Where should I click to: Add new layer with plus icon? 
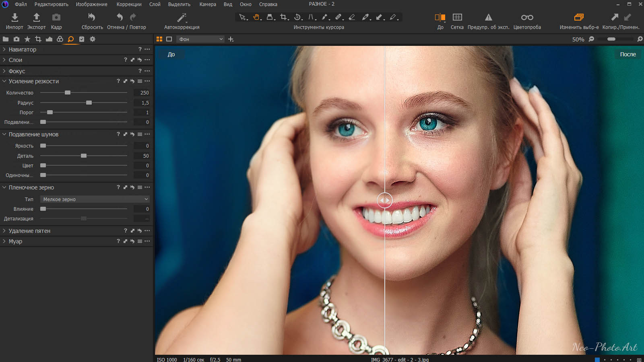coord(231,39)
